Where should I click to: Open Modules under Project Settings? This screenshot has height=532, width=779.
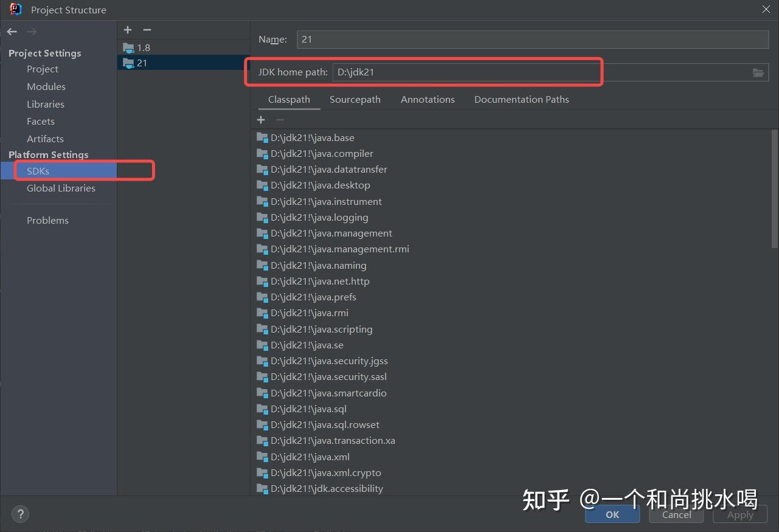[x=46, y=86]
